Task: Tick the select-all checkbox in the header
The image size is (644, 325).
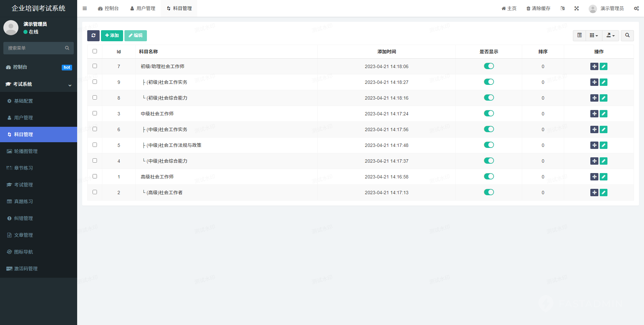Action: 95,51
